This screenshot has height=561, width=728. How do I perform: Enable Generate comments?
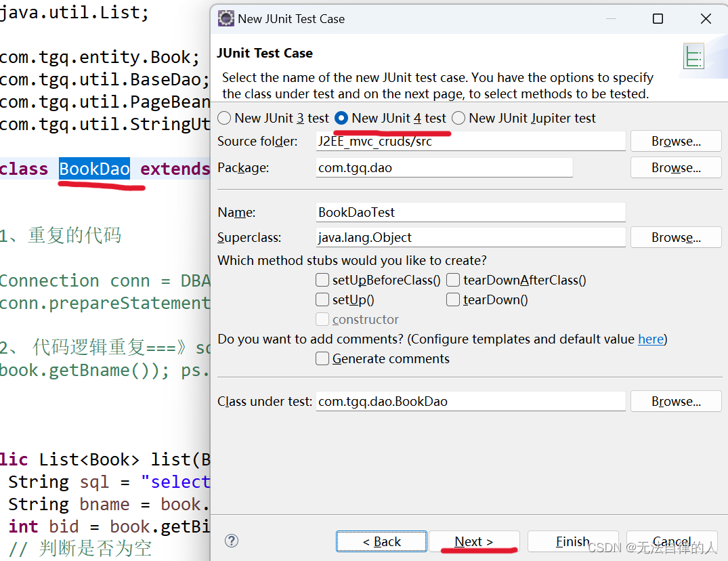(322, 359)
